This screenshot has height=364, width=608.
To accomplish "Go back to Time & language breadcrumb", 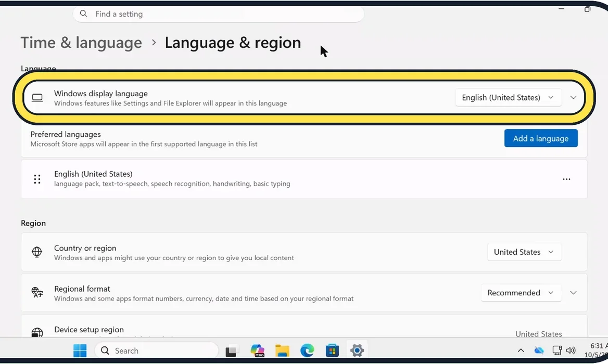I will (x=81, y=43).
